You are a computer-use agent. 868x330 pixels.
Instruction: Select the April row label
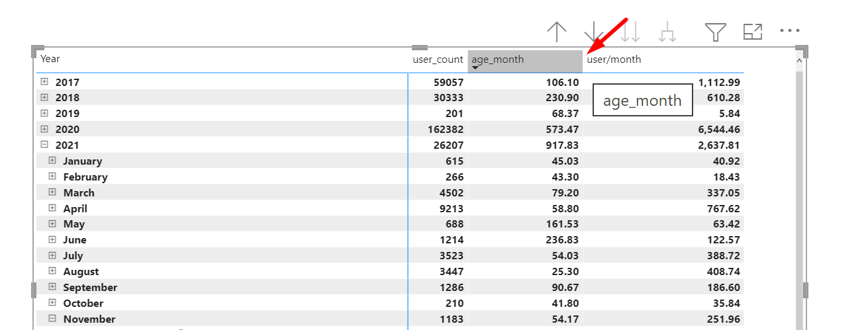click(75, 208)
